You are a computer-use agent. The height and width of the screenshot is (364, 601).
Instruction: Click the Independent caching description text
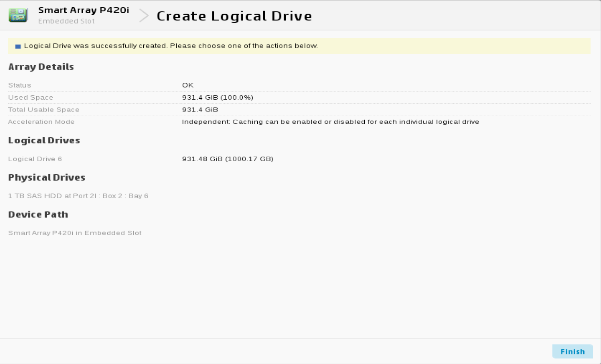pyautogui.click(x=330, y=122)
